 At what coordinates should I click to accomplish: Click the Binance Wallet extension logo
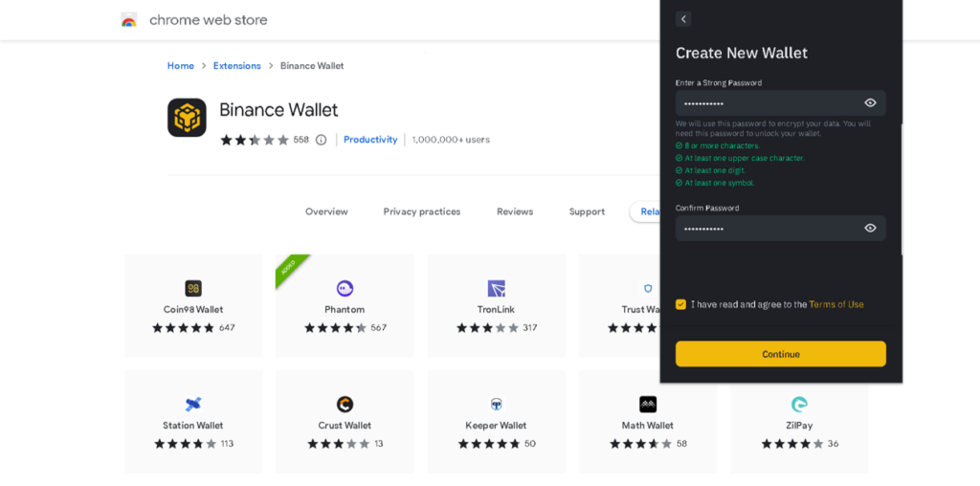187,118
